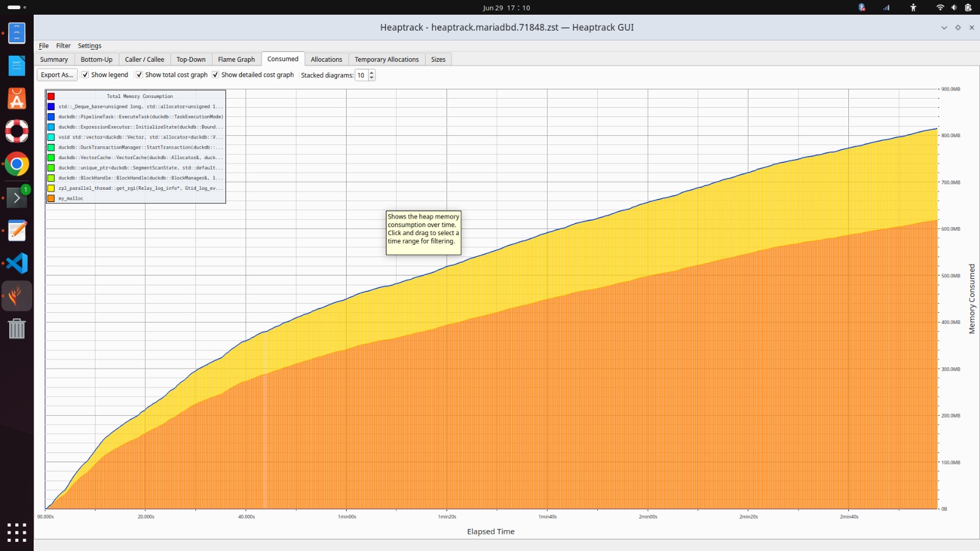The height and width of the screenshot is (551, 980).
Task: Switch to the Summary tab
Action: [x=54, y=59]
